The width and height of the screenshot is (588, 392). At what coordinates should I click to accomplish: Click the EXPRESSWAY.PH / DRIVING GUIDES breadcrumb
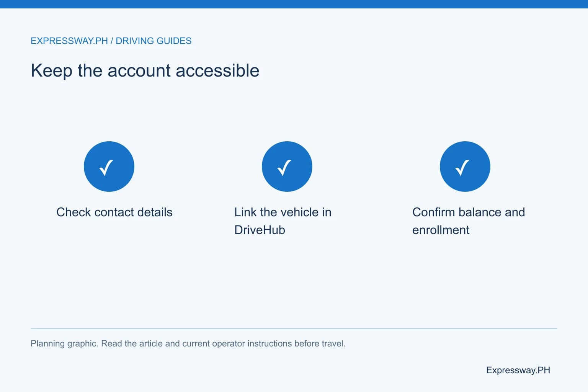111,41
